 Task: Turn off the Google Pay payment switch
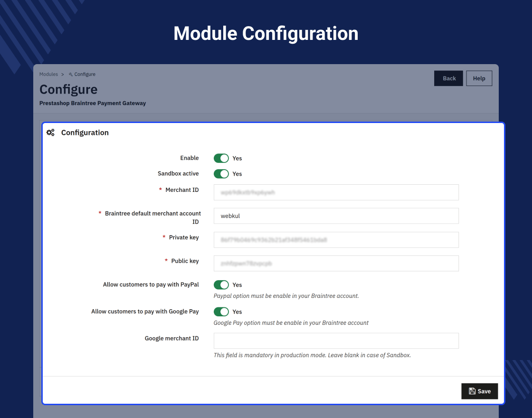[221, 312]
